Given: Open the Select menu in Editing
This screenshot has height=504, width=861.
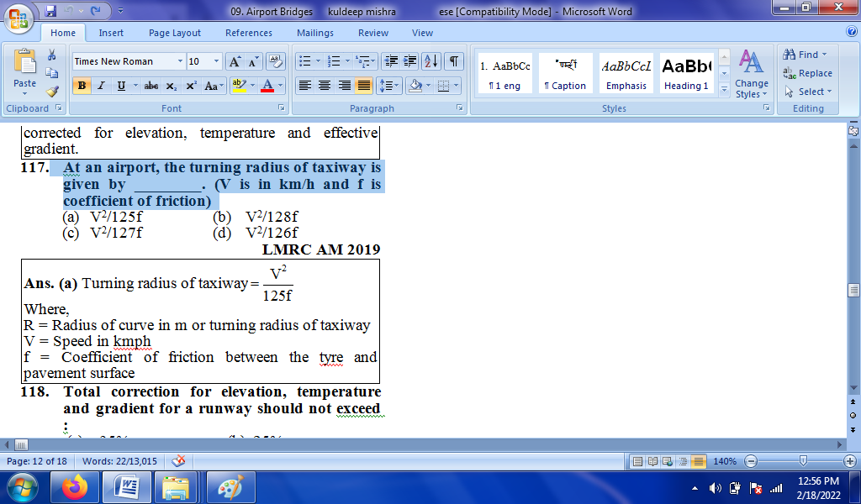Looking at the screenshot, I should pos(808,92).
